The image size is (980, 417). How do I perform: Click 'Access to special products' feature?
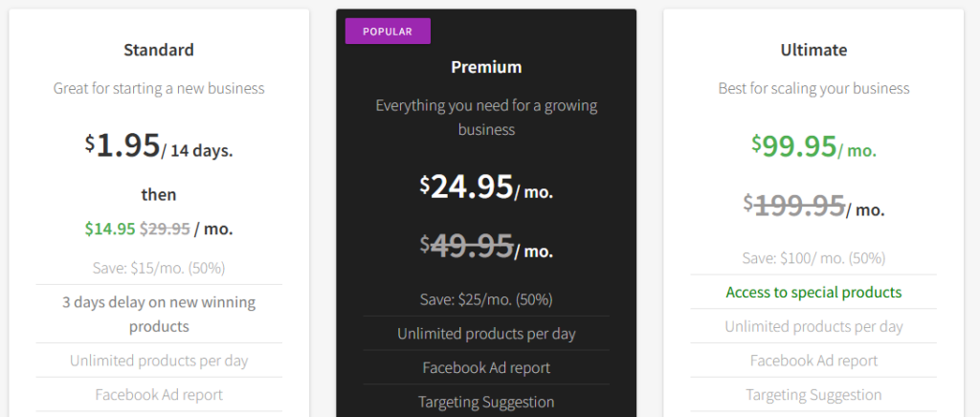pyautogui.click(x=813, y=292)
